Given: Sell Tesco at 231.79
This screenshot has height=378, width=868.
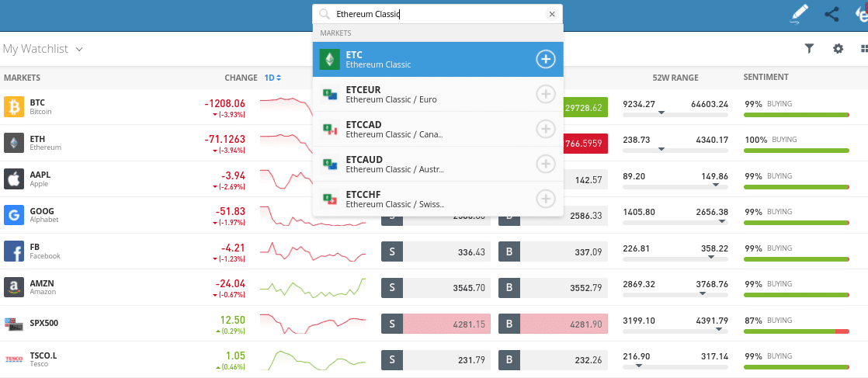Looking at the screenshot, I should pyautogui.click(x=436, y=359).
